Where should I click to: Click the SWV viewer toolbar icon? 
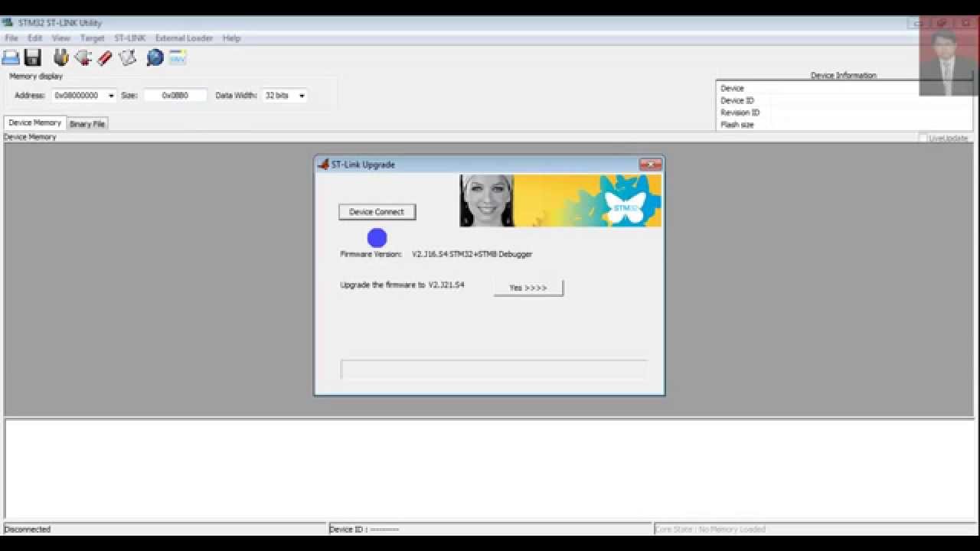(178, 57)
